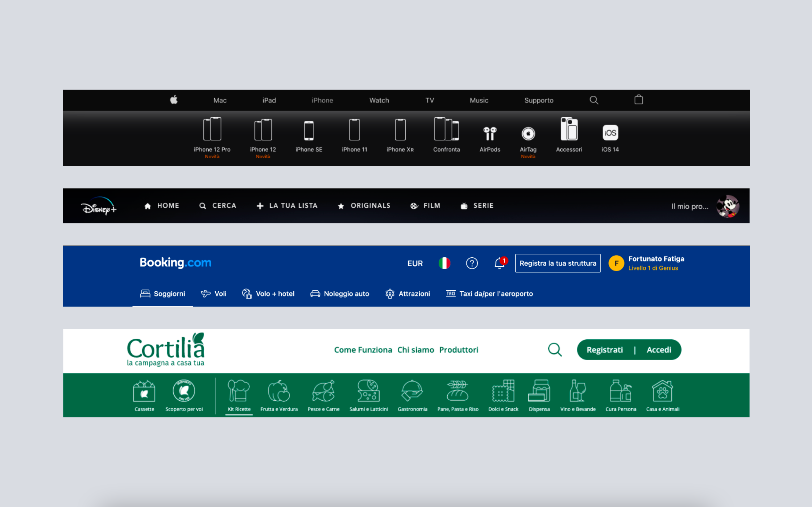This screenshot has height=507, width=812.
Task: Open the Casa e Animali icon
Action: click(x=662, y=391)
